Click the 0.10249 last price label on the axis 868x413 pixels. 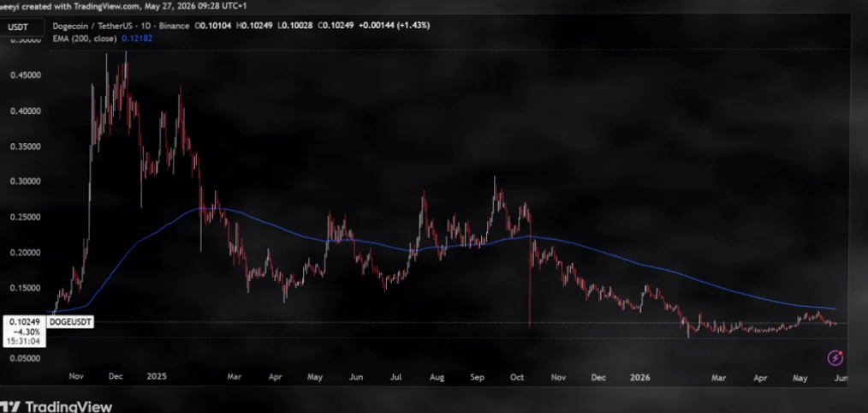(24, 321)
